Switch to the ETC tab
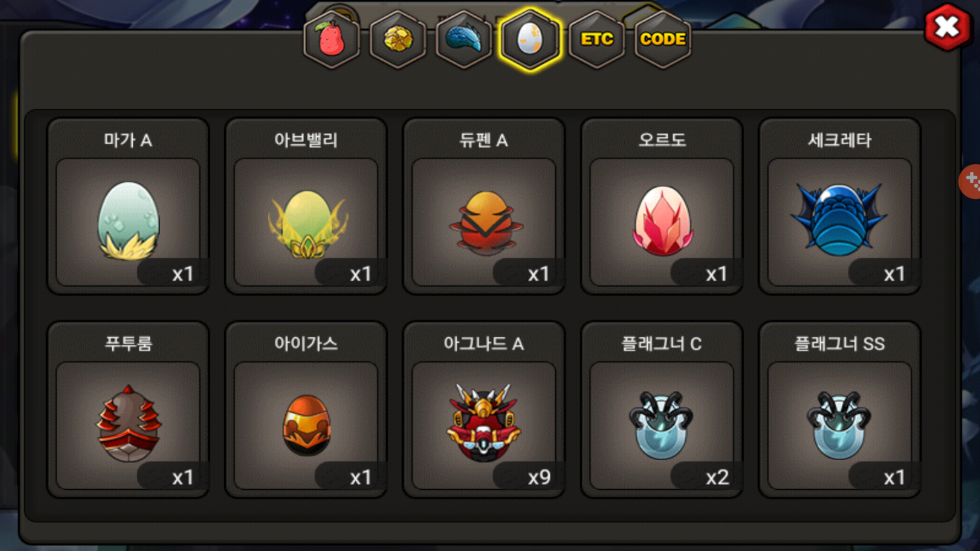Viewport: 980px width, 551px height. [597, 39]
